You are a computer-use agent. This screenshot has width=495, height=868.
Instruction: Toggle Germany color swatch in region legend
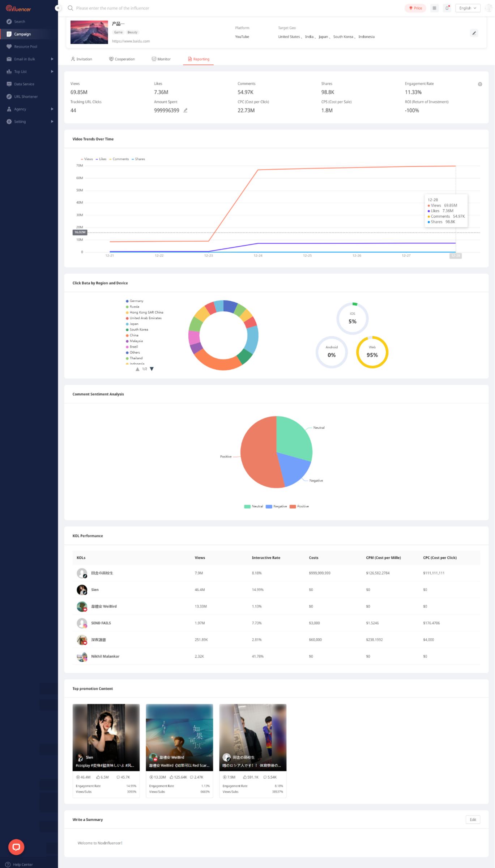[x=127, y=301]
